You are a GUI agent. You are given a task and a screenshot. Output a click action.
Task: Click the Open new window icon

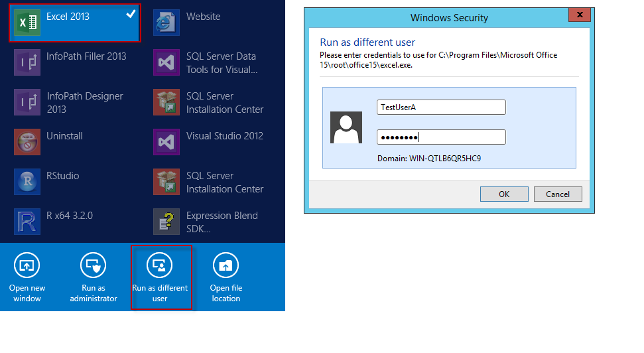point(27,265)
